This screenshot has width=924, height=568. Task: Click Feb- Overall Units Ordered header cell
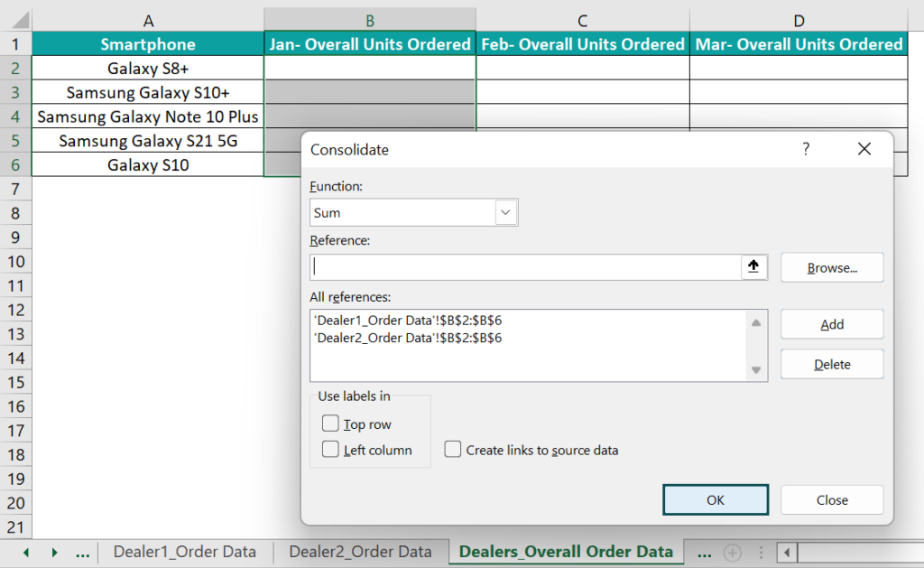[583, 43]
